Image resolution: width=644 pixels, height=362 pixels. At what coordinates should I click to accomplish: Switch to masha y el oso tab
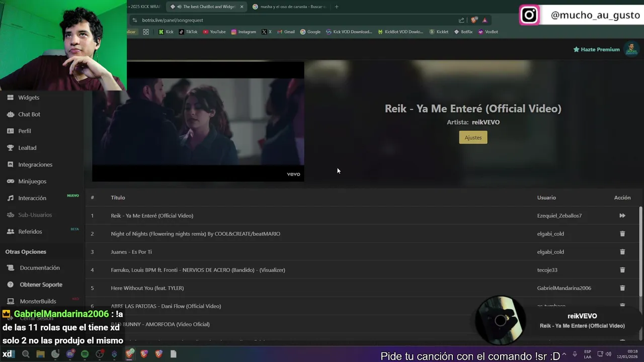pos(289,7)
